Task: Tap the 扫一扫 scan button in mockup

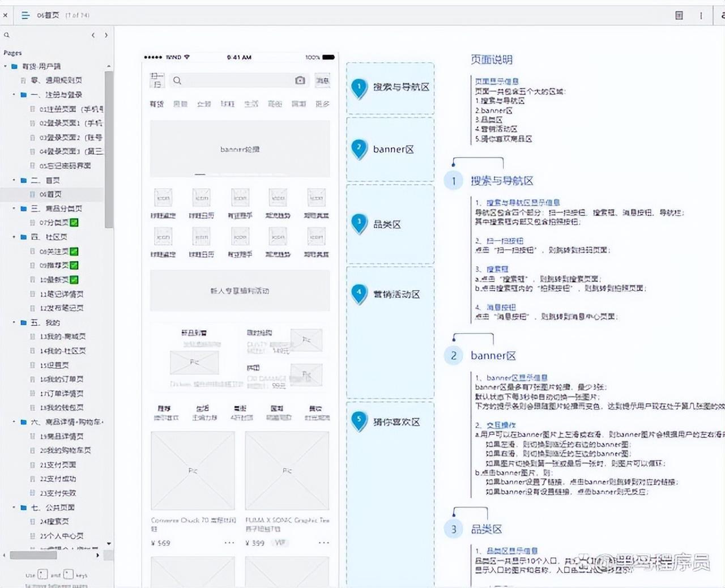Action: pos(157,80)
